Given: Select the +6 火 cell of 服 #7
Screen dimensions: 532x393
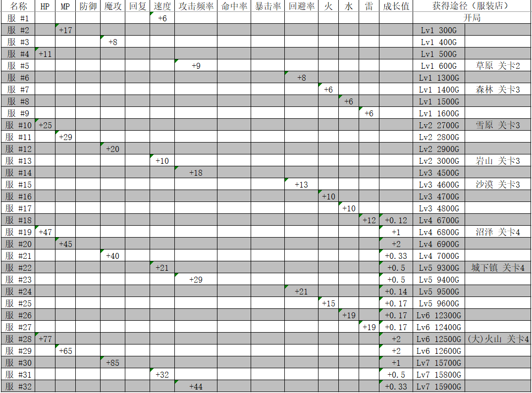Looking at the screenshot, I should click(x=328, y=89).
